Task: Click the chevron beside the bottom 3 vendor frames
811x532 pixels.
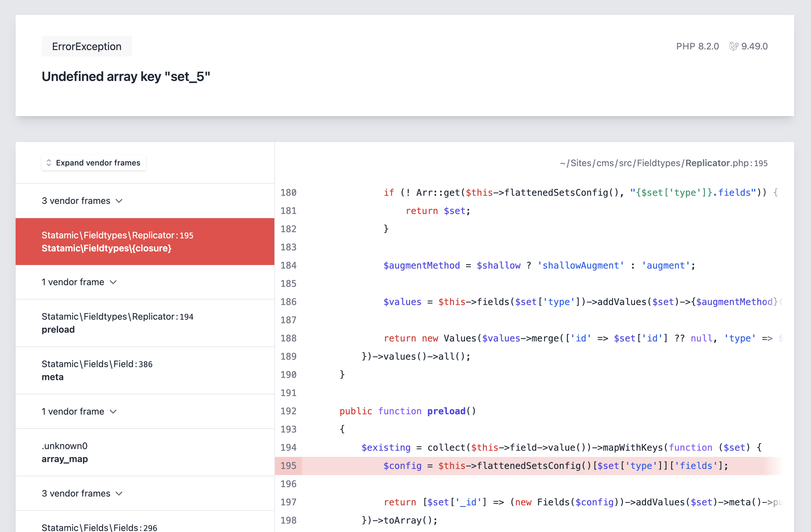Action: (x=119, y=493)
